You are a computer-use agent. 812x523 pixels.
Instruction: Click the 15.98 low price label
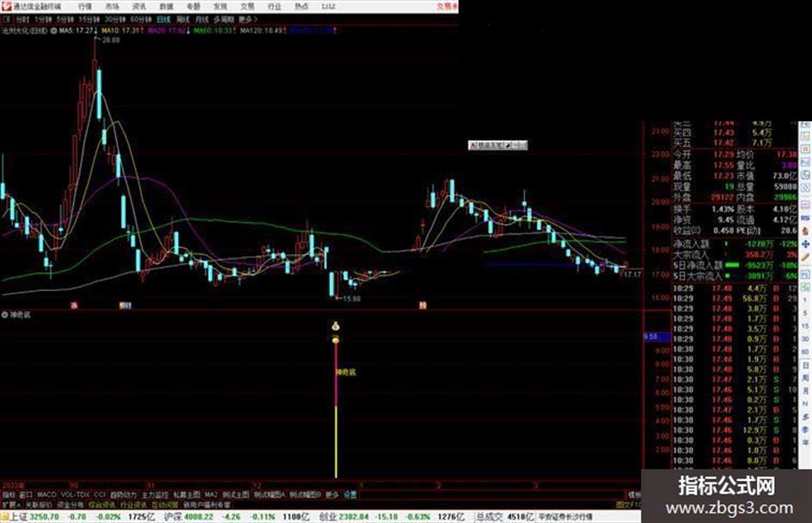351,299
